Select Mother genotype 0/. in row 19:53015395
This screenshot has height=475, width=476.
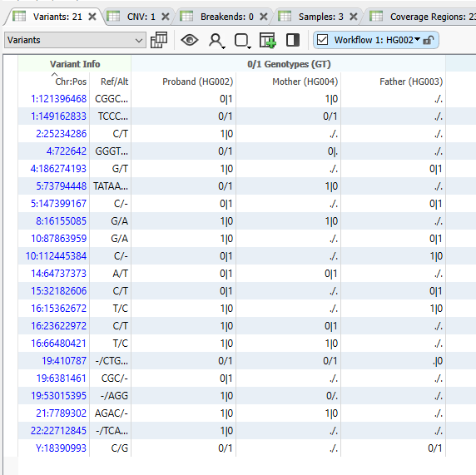pyautogui.click(x=289, y=396)
